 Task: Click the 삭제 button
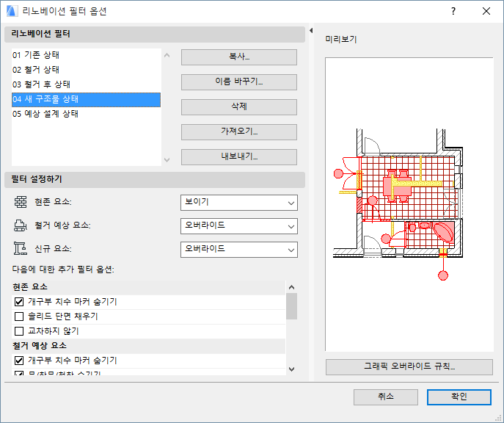(x=239, y=107)
